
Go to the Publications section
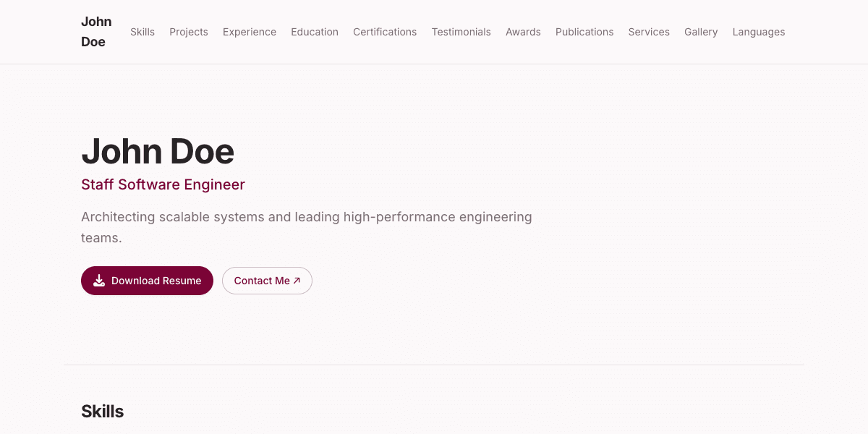(x=584, y=32)
